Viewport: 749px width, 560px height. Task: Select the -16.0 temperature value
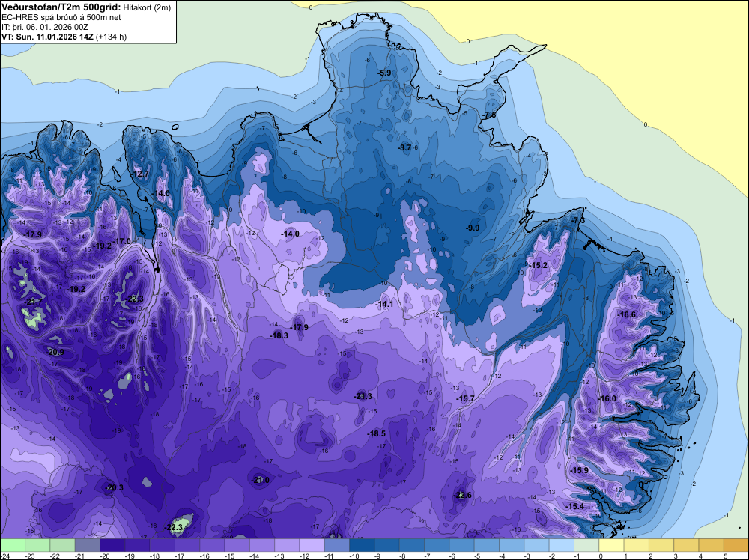coord(607,399)
